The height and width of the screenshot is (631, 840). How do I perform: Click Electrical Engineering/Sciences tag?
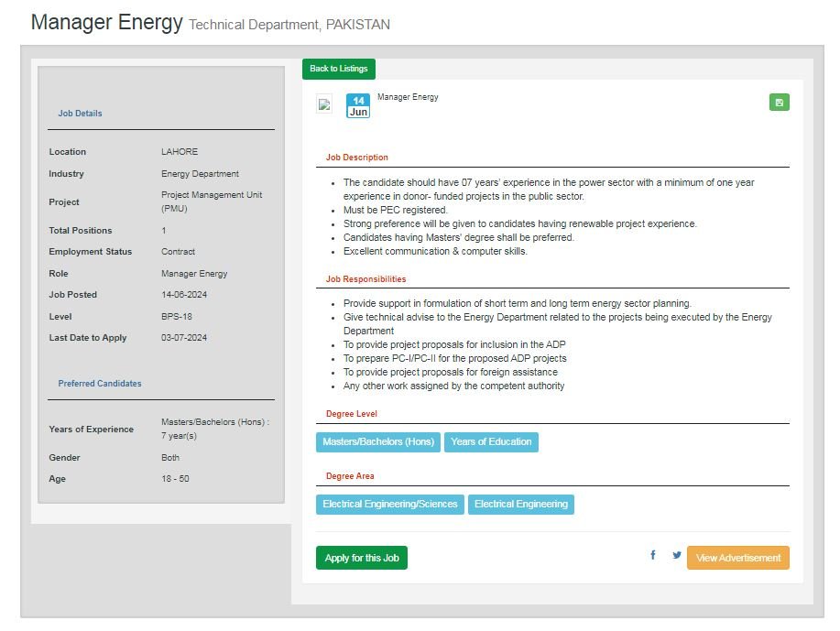coord(390,504)
